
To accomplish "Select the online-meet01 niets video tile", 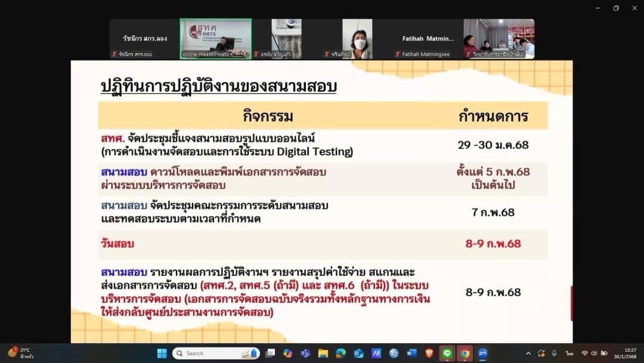I will 215,39.
